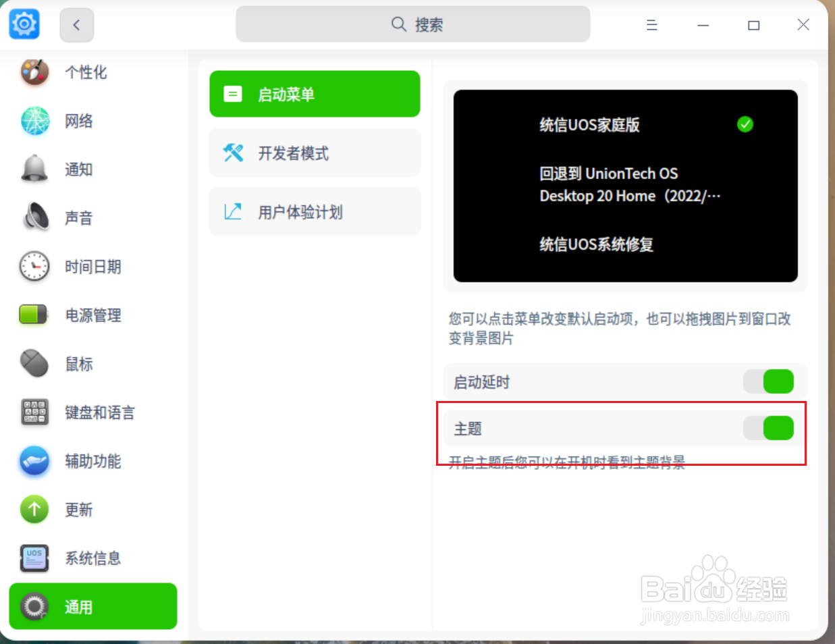This screenshot has width=835, height=644.
Task: Click the 个性化 palette icon
Action: pos(34,72)
